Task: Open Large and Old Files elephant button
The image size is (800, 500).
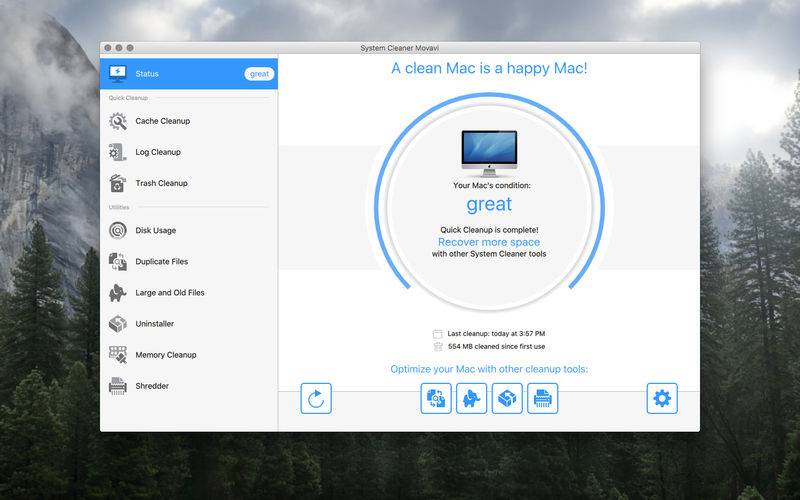Action: (x=471, y=398)
